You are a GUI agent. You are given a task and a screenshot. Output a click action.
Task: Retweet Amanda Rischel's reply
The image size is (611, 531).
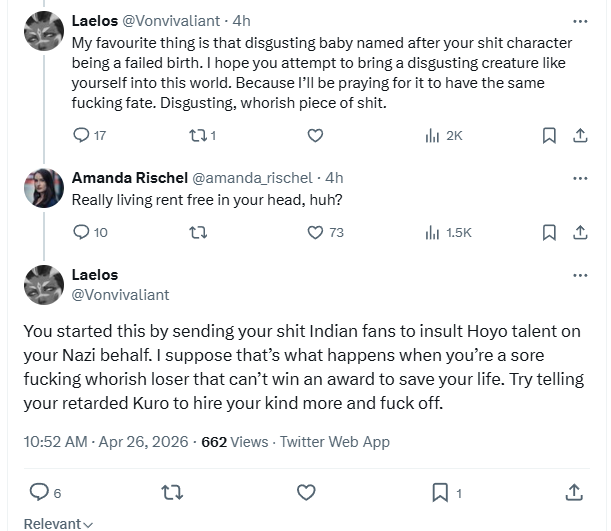pos(198,232)
